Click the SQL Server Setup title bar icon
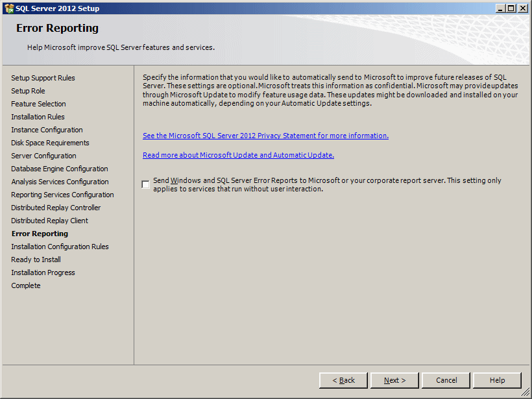This screenshot has width=532, height=399. (9, 8)
